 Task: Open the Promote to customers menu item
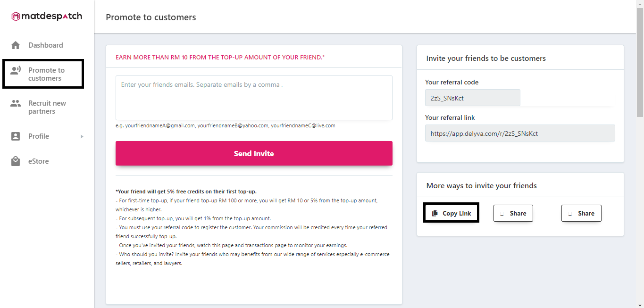click(43, 74)
